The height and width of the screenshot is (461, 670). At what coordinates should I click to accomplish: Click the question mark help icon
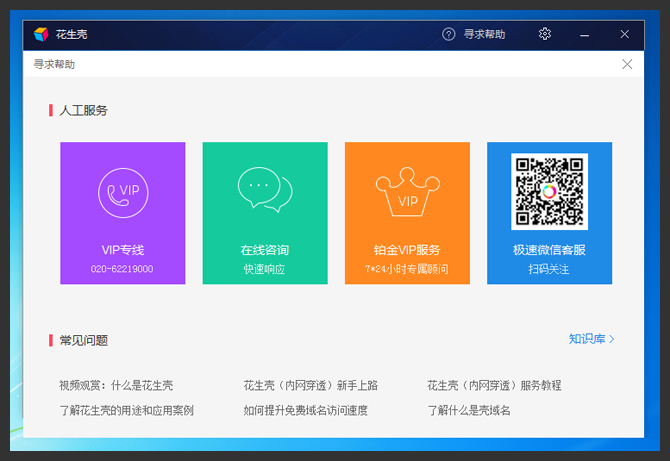click(x=448, y=34)
